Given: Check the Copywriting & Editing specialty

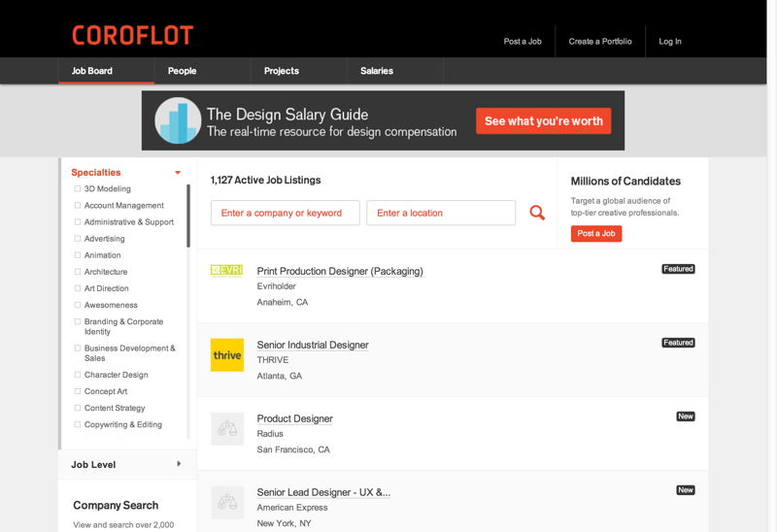Looking at the screenshot, I should coord(78,424).
